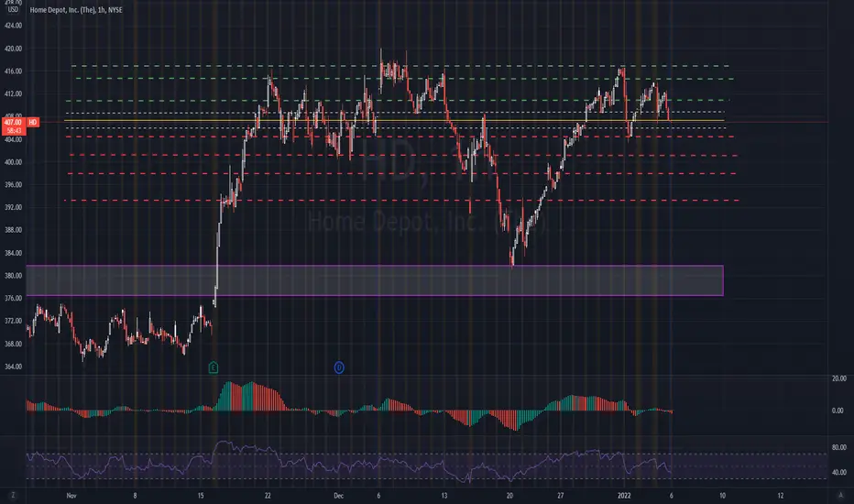The image size is (854, 504).
Task: Click the 376.00 price axis label
Action: point(13,298)
